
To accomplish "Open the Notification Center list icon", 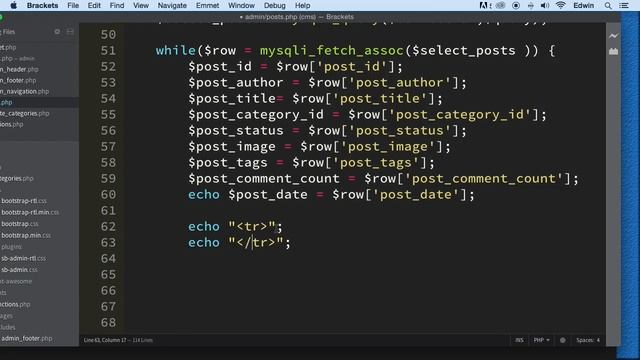I will pos(624,5).
